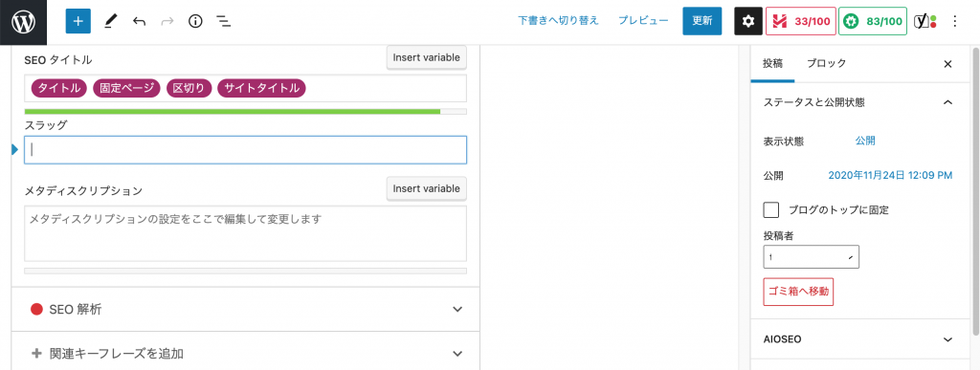This screenshot has width=980, height=370.
Task: Undo the last change
Action: pyautogui.click(x=139, y=21)
